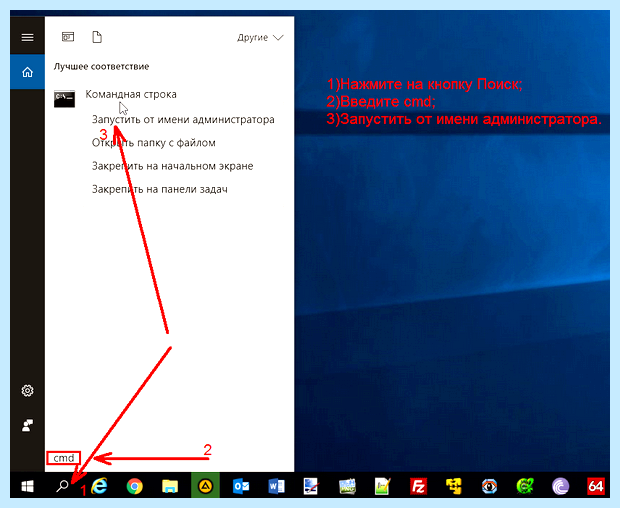Select Открыть папку с файлом
The height and width of the screenshot is (508, 620).
coord(153,143)
